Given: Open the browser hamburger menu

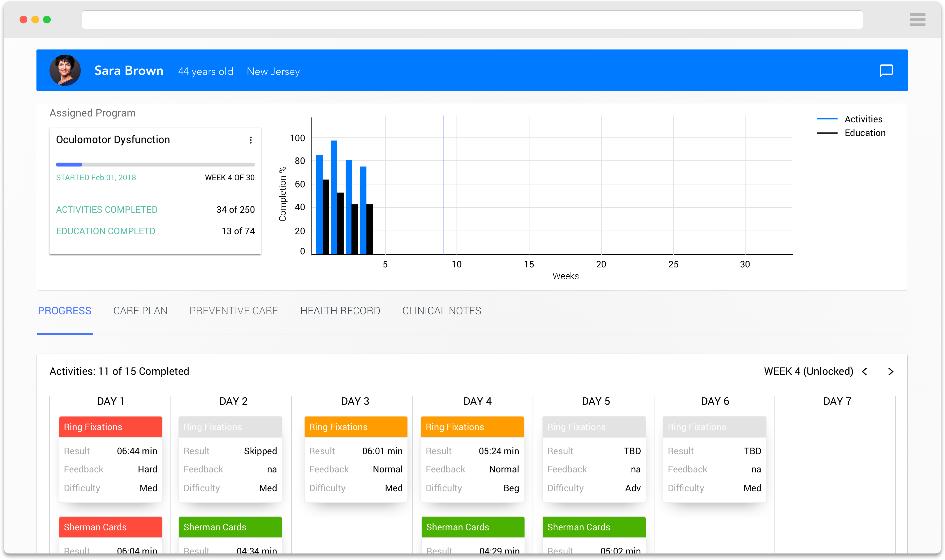Looking at the screenshot, I should [x=917, y=20].
